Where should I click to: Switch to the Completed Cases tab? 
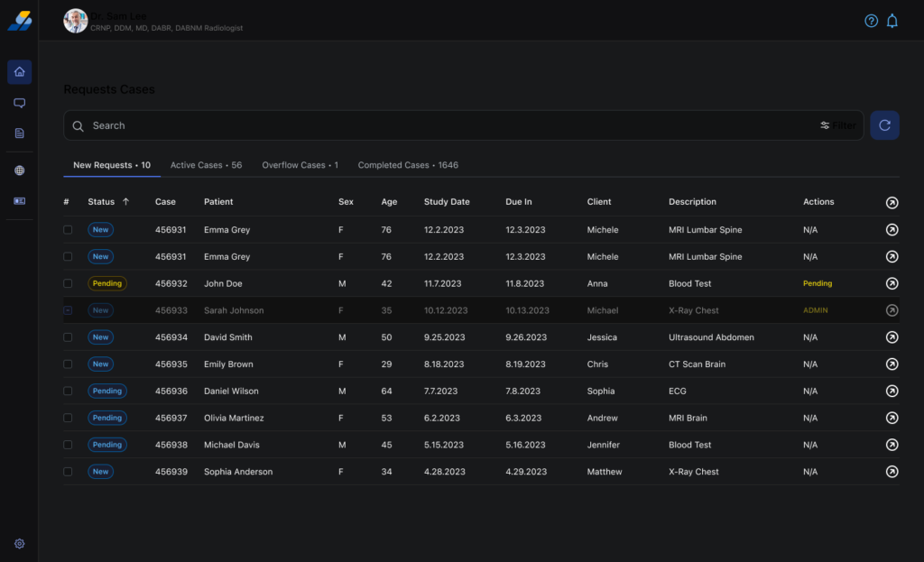point(408,165)
